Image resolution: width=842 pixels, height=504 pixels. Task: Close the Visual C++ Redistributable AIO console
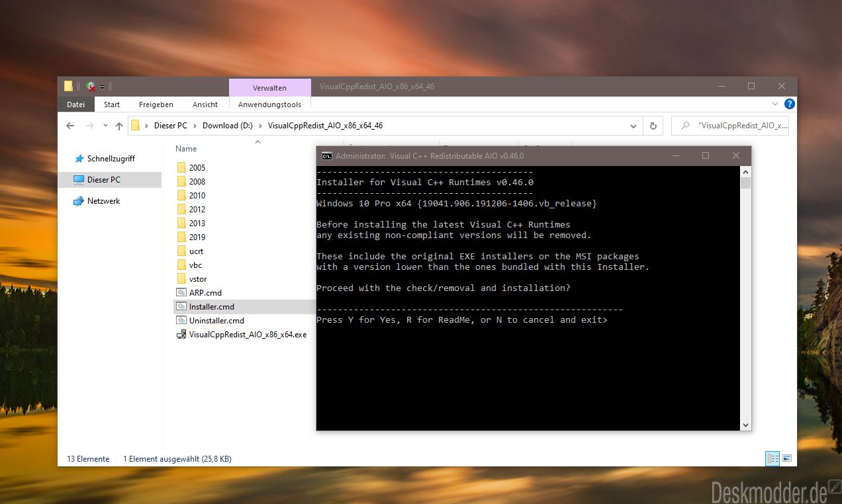coord(736,156)
